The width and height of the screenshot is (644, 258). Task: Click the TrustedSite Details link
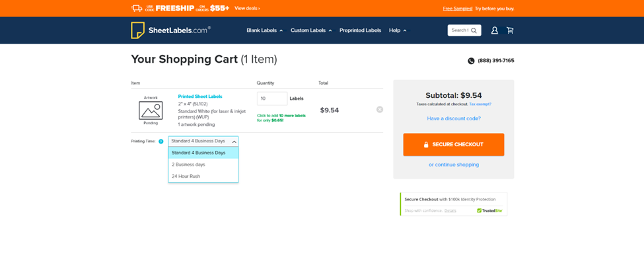tap(450, 210)
